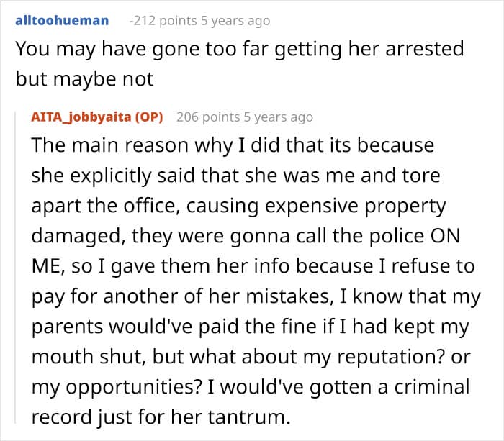Click the first comment's "5 years ago" timestamp

click(236, 20)
